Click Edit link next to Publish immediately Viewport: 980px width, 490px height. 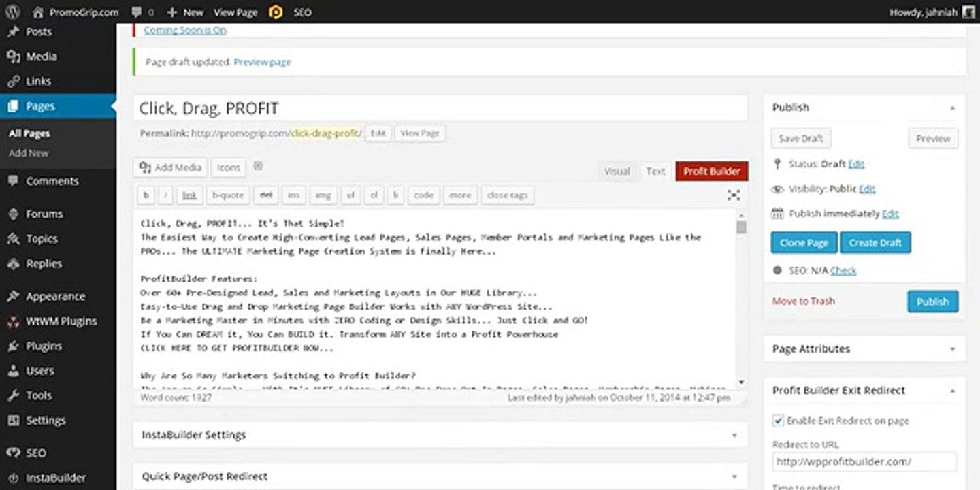point(890,214)
